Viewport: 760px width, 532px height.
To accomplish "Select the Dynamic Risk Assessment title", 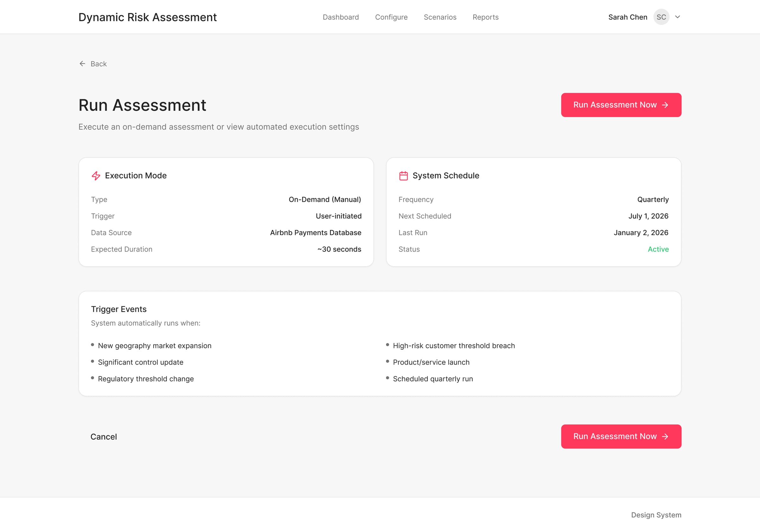I will 148,17.
